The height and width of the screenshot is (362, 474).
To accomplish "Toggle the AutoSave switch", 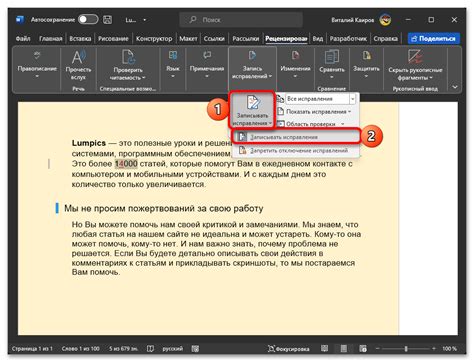I will tap(88, 20).
